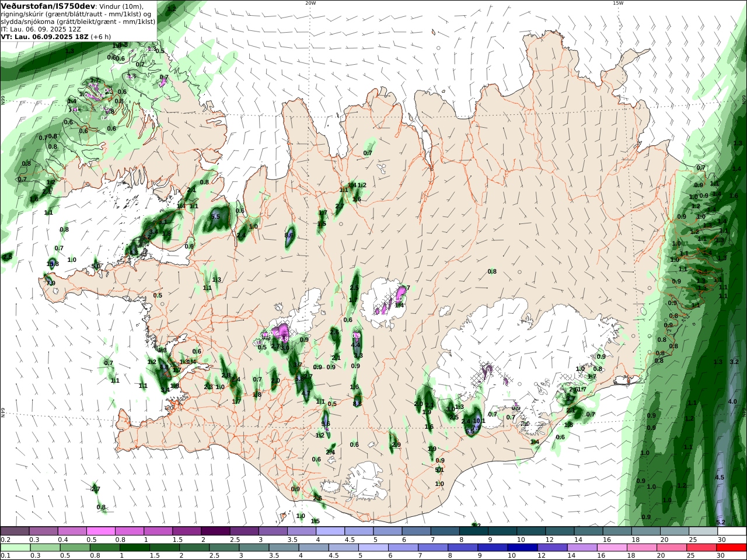This screenshot has height=560, width=747.
Task: Click the 9.6 precipitation value on the map
Action: (326, 424)
